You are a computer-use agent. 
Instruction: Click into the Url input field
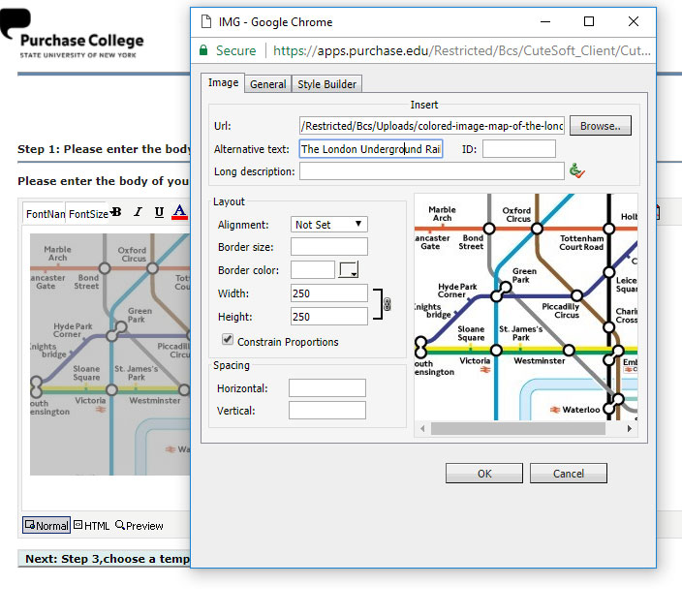[x=431, y=126]
